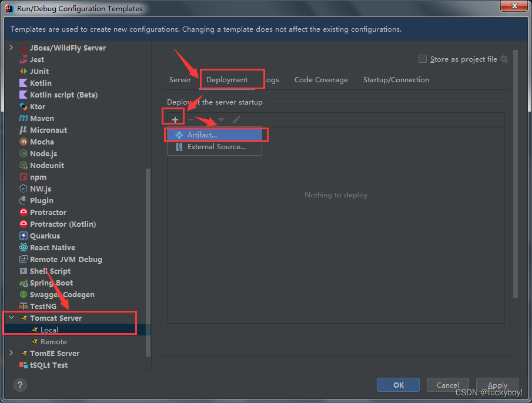
Task: Click the Mocha template icon
Action: tap(24, 142)
